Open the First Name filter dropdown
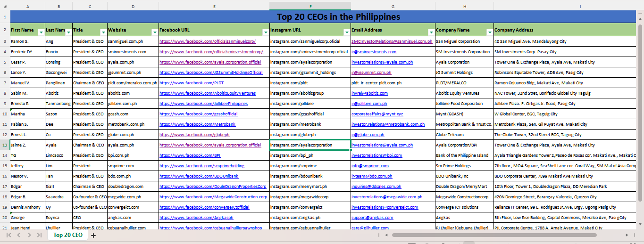The width and height of the screenshot is (644, 244). 41,32
